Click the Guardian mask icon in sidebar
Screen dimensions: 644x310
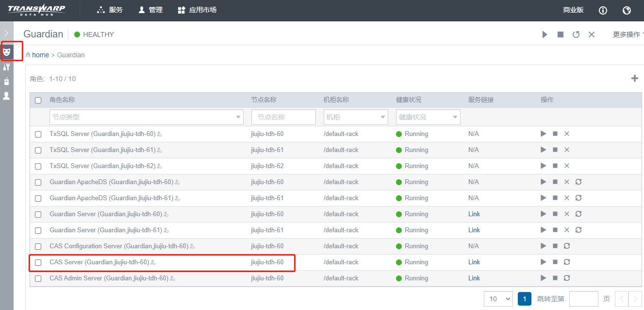[7, 51]
